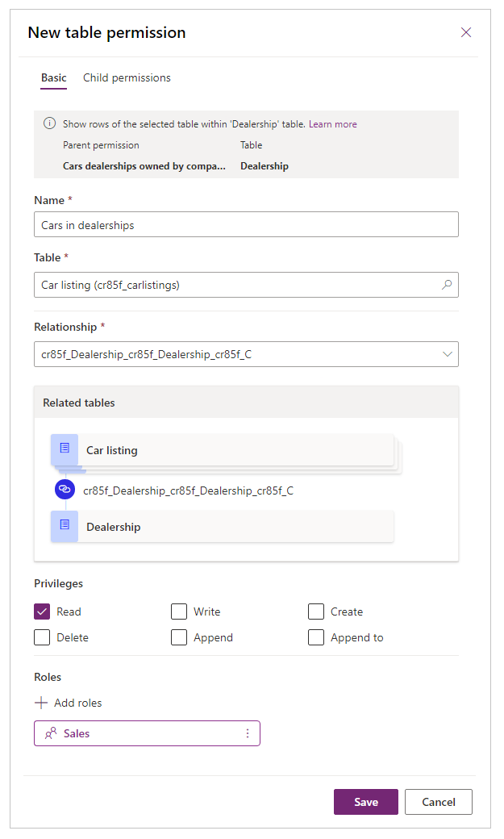Screen dimensions: 504x839
Task: Open the Child permissions tab
Action: point(127,78)
